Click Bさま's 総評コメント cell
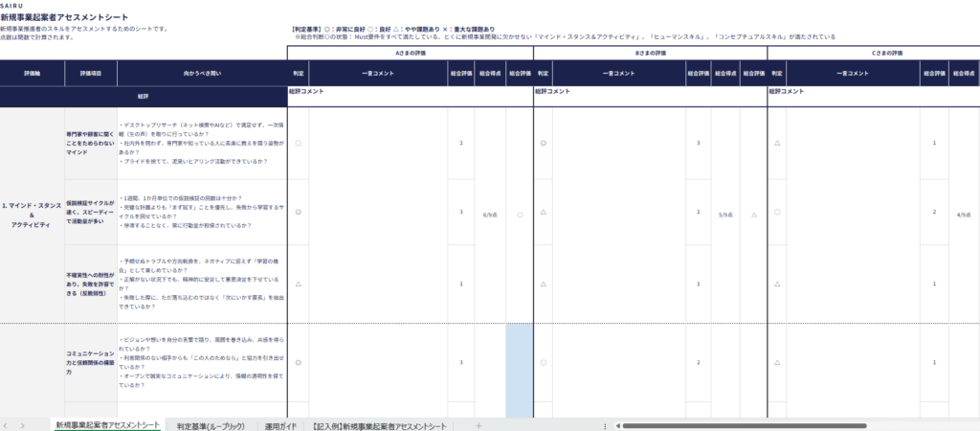 click(x=651, y=97)
